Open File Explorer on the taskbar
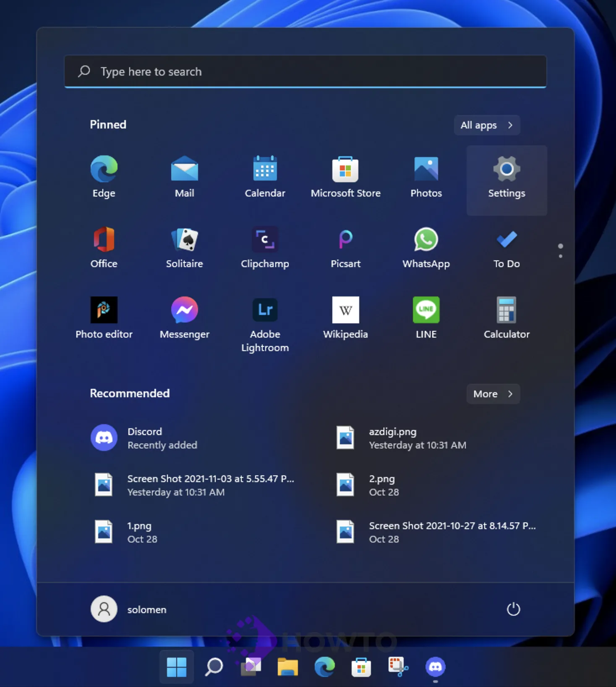The width and height of the screenshot is (616, 687). [287, 666]
